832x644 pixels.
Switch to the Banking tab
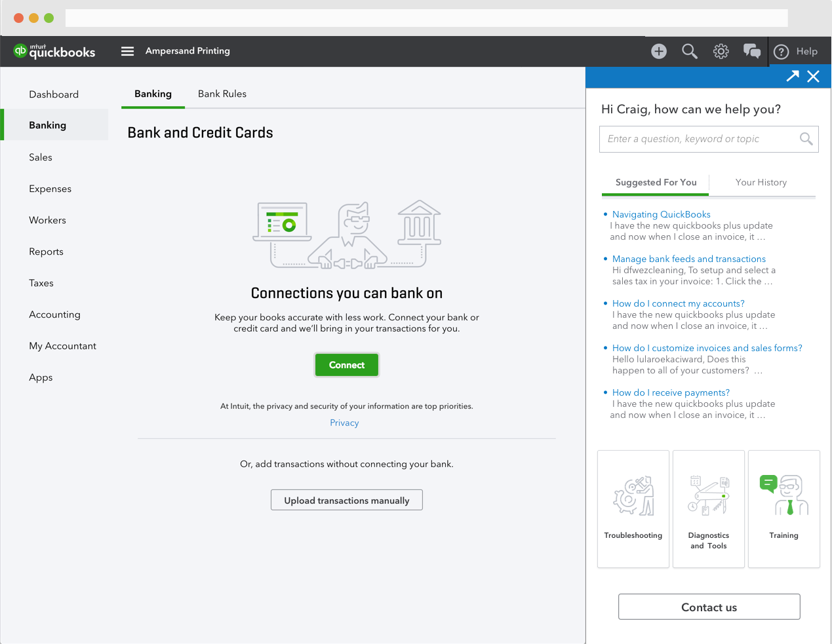[x=153, y=94]
